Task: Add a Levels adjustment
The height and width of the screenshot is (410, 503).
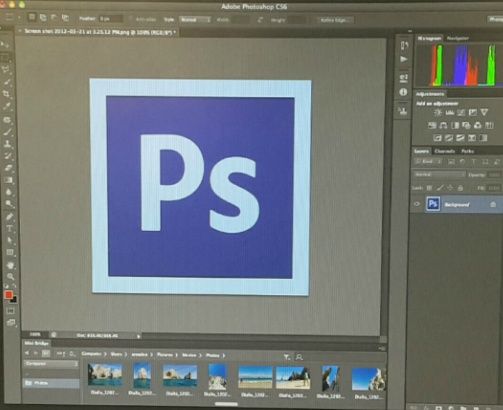Action: click(x=450, y=113)
